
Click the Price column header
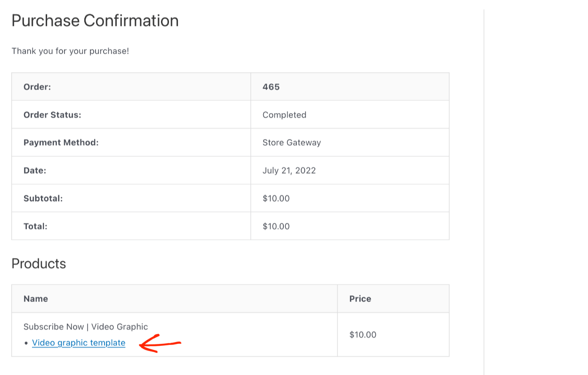point(359,298)
